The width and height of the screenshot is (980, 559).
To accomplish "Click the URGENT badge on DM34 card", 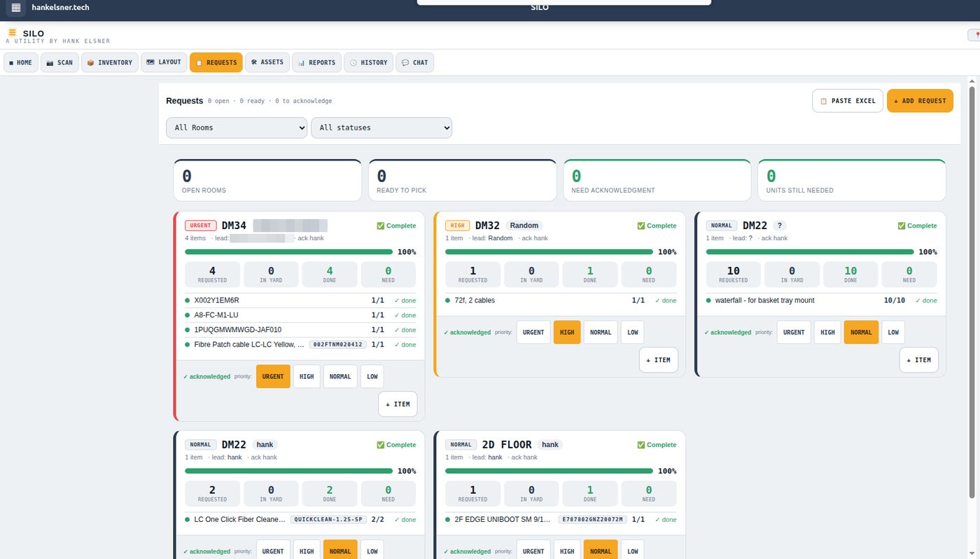I will click(x=200, y=226).
